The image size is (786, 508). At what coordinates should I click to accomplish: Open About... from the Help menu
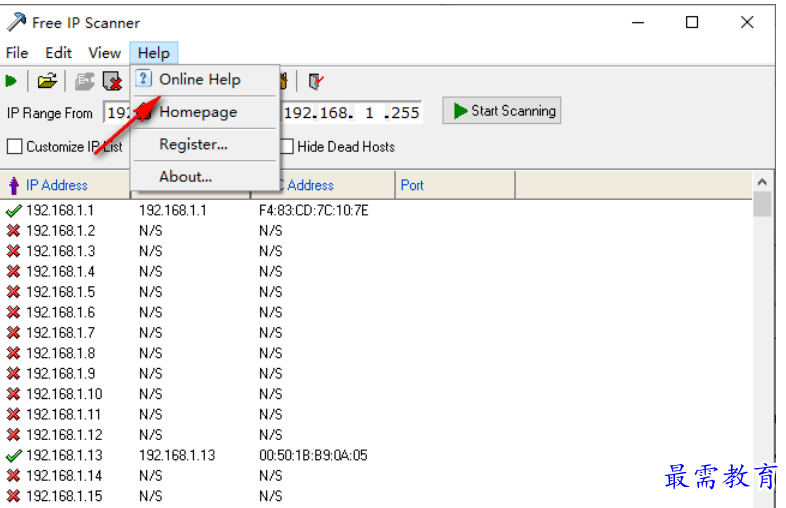click(x=205, y=177)
